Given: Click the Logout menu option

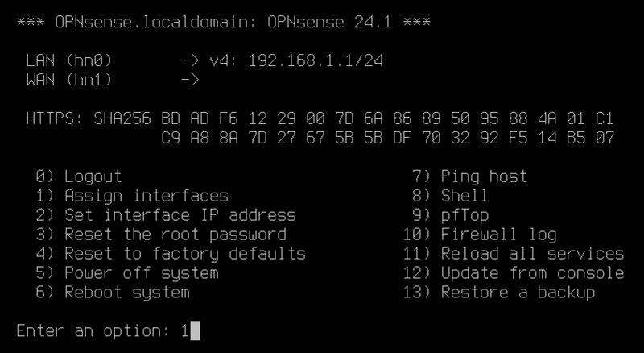Looking at the screenshot, I should (x=93, y=176).
